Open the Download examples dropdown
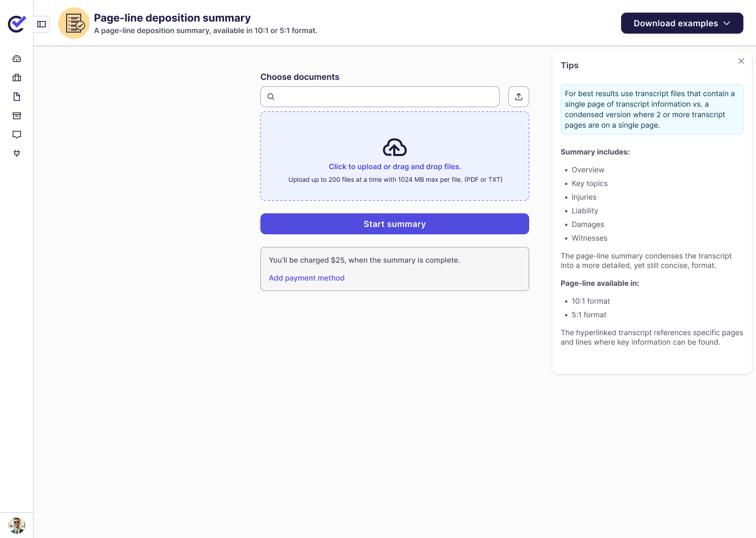This screenshot has height=538, width=756. point(676,23)
